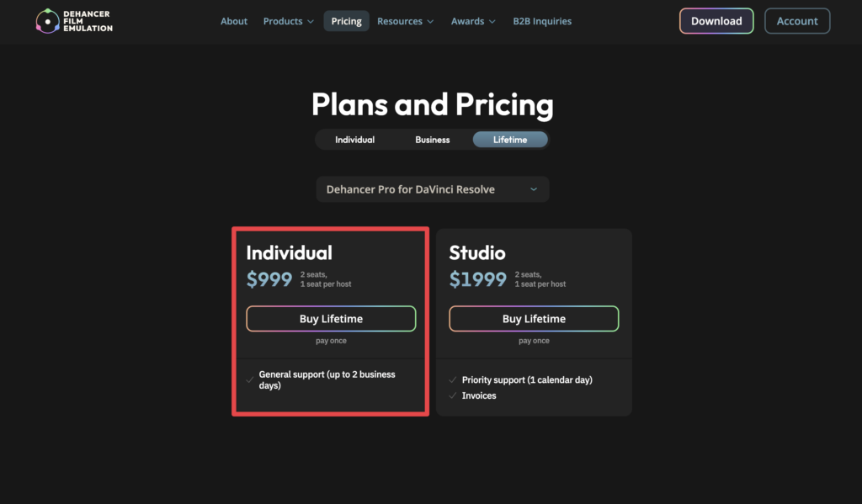Switch pricing toggle to Business
This screenshot has width=862, height=504.
coord(432,140)
